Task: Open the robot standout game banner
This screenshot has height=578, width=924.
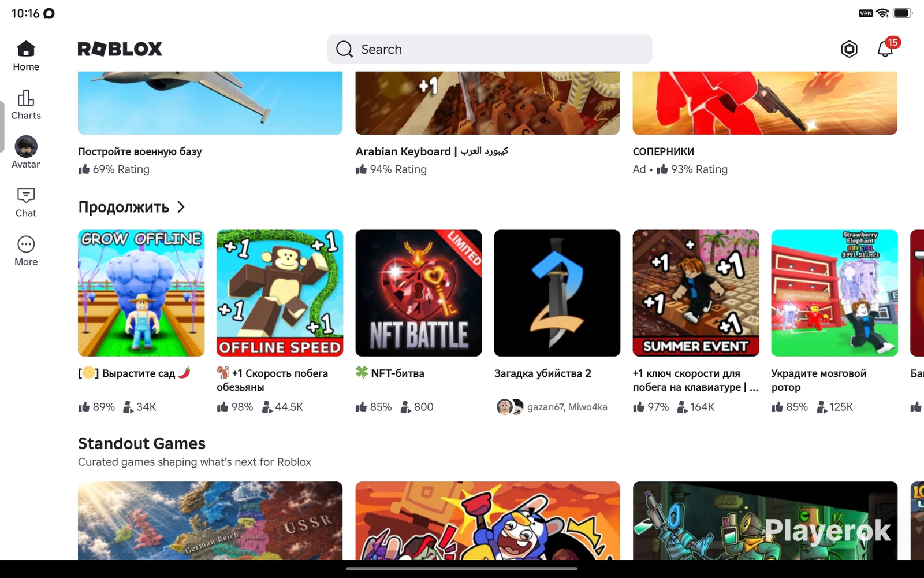Action: pyautogui.click(x=765, y=521)
